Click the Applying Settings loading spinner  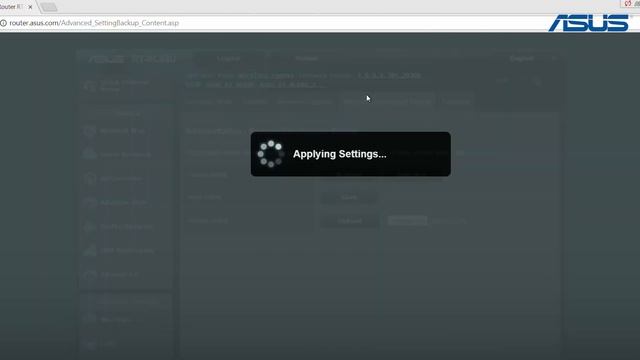point(271,154)
